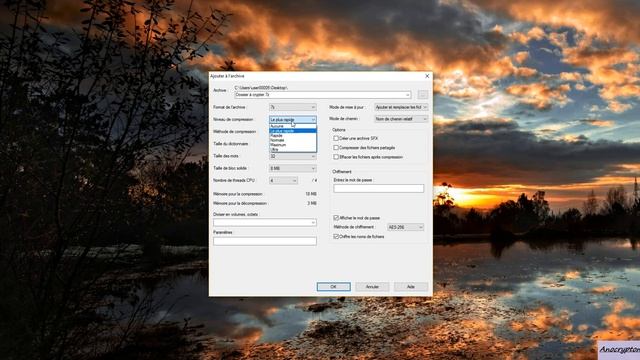Choose Maximum in the compression level list
This screenshot has height=360, width=640.
pyautogui.click(x=293, y=145)
